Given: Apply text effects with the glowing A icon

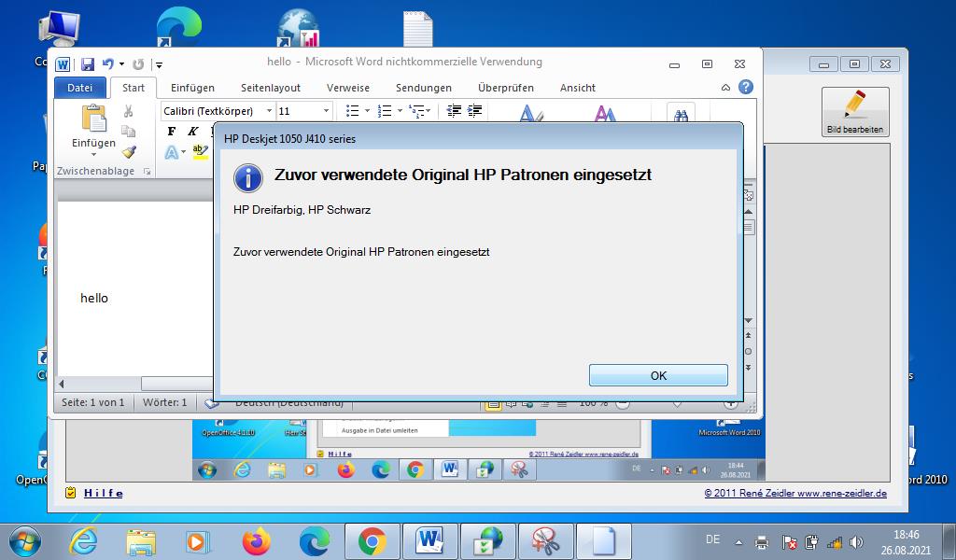Looking at the screenshot, I should (x=172, y=152).
